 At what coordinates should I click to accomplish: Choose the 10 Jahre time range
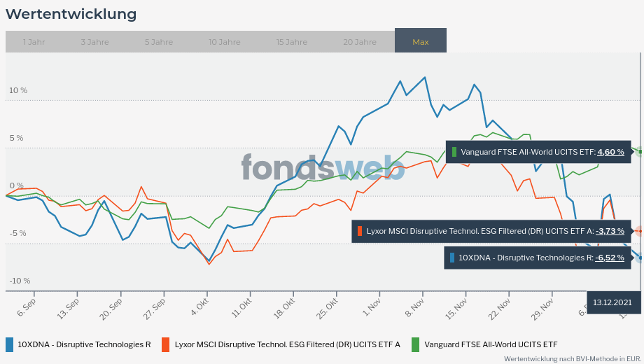(224, 42)
